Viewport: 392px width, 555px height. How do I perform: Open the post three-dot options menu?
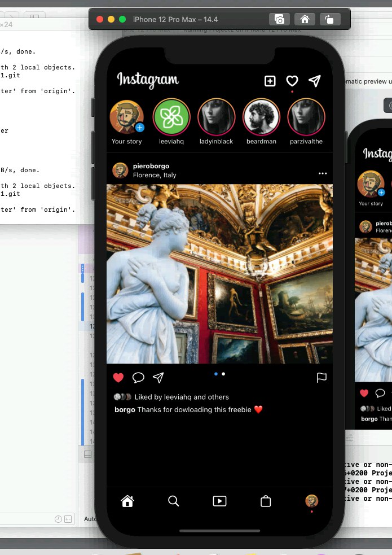click(x=323, y=173)
